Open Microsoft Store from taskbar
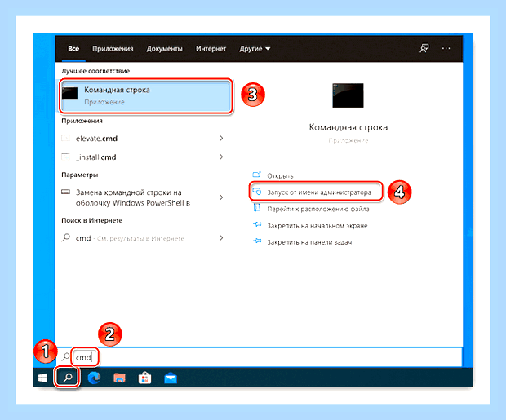Screen dimensions: 506x420 point(145,378)
